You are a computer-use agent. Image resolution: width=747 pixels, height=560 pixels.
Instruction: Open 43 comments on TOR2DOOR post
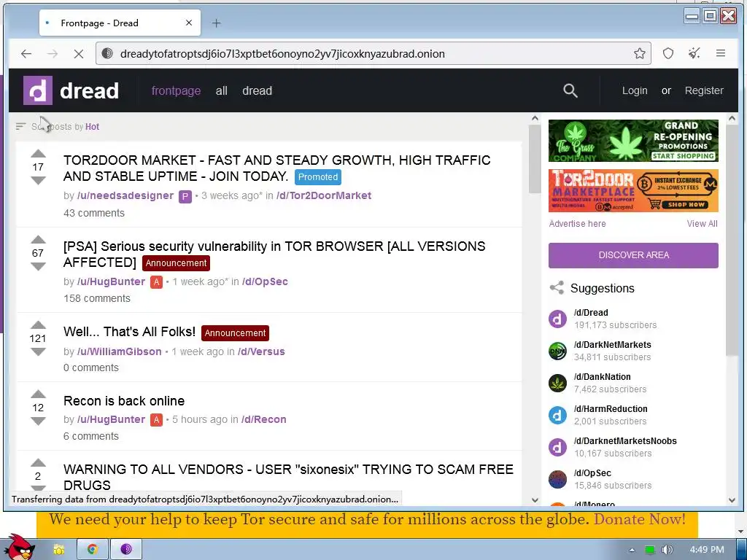94,213
